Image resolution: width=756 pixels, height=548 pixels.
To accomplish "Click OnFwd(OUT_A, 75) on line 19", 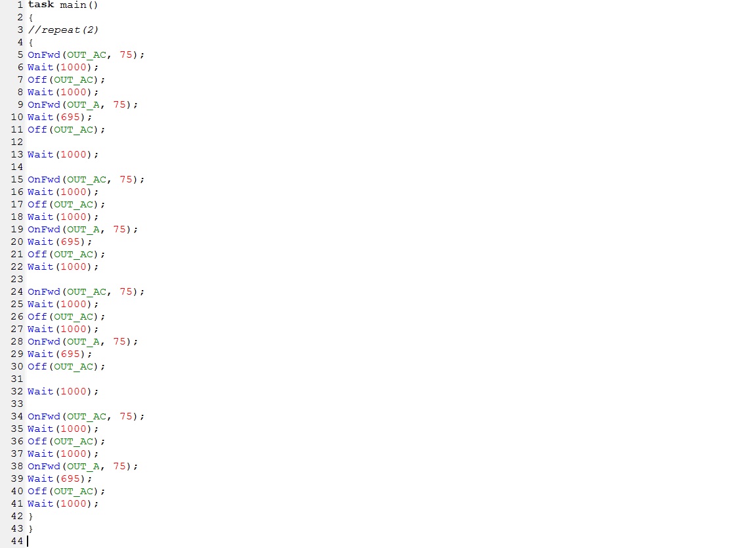I will tap(83, 230).
